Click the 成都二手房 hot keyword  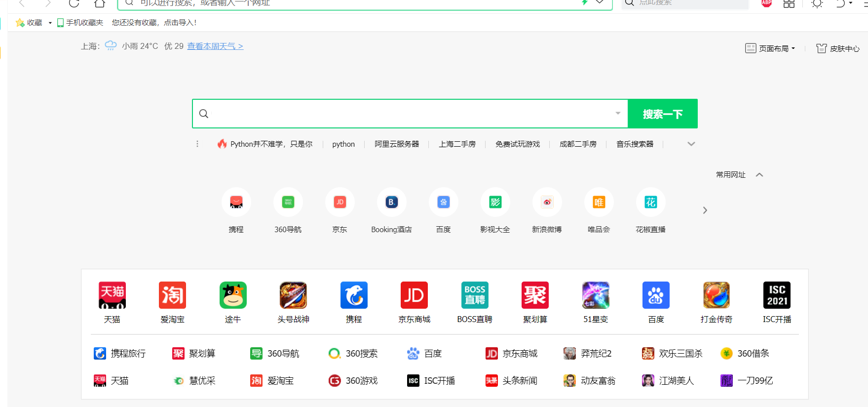tap(578, 144)
